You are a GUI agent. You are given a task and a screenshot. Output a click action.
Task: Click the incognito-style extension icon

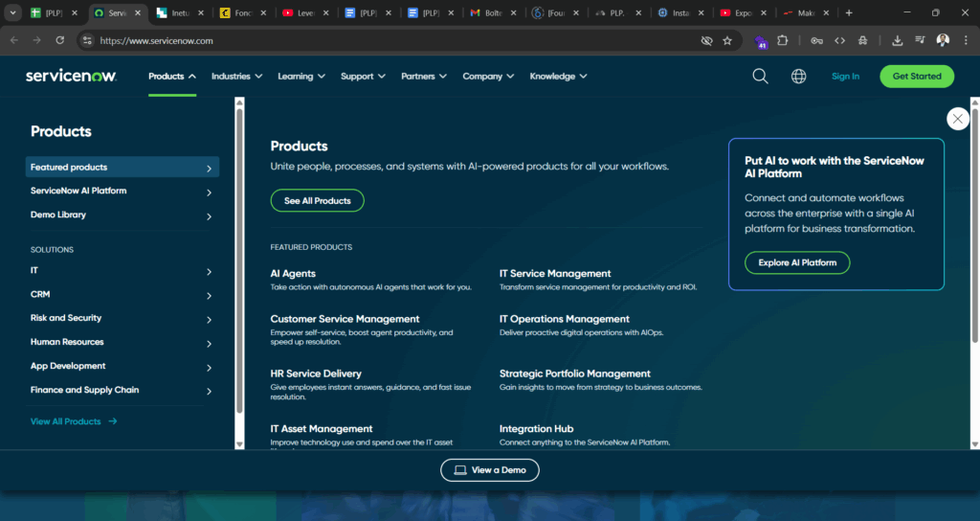pyautogui.click(x=862, y=40)
